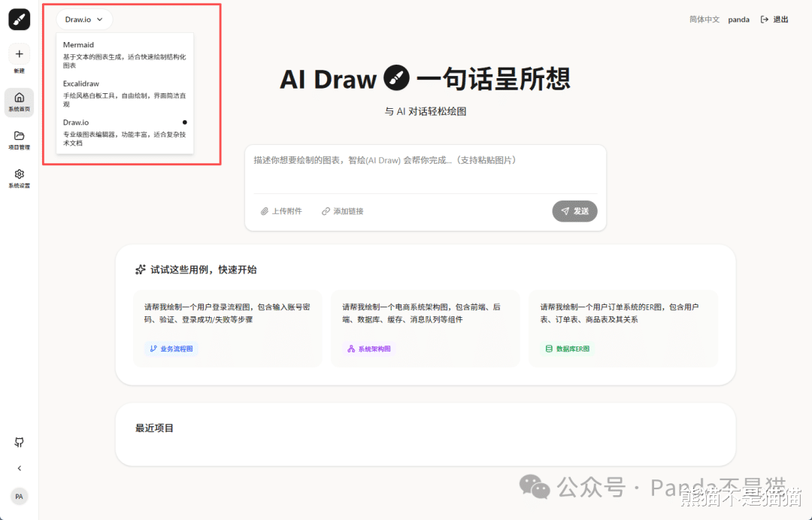Click the 发送 send button
The height and width of the screenshot is (520, 812).
574,211
